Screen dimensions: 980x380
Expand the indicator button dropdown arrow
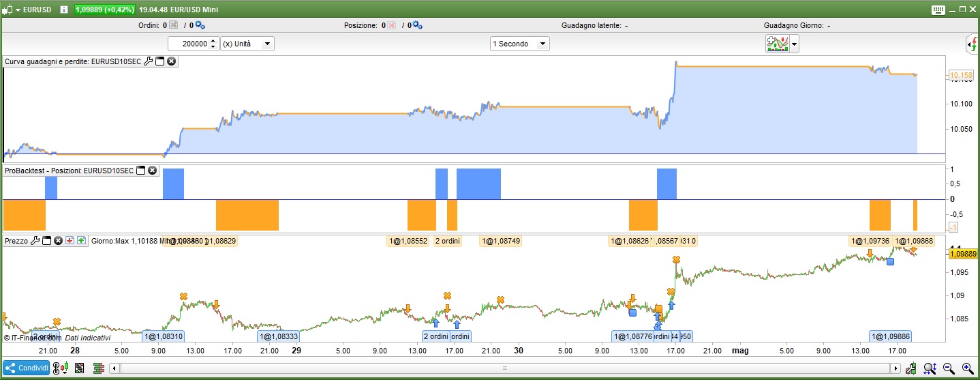click(x=794, y=44)
